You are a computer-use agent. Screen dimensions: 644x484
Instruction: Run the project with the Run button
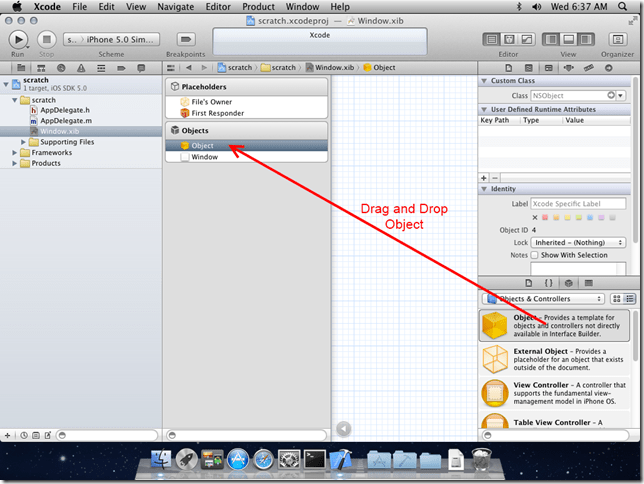point(18,39)
